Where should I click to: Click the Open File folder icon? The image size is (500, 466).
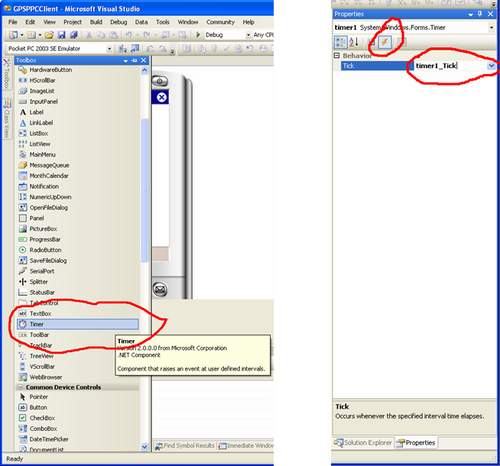click(49, 35)
